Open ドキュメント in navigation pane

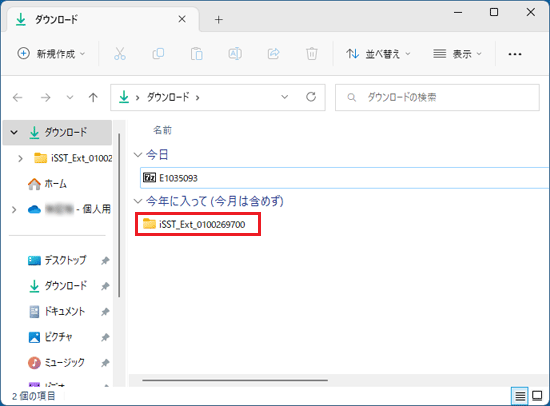point(56,311)
